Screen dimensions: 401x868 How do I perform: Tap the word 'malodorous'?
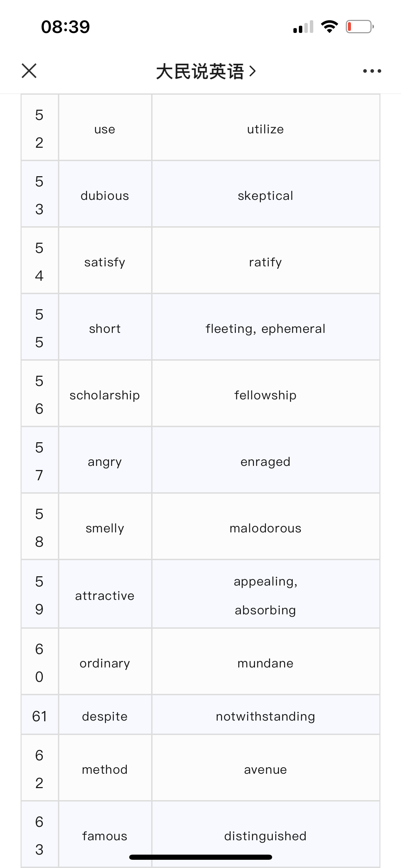click(266, 528)
